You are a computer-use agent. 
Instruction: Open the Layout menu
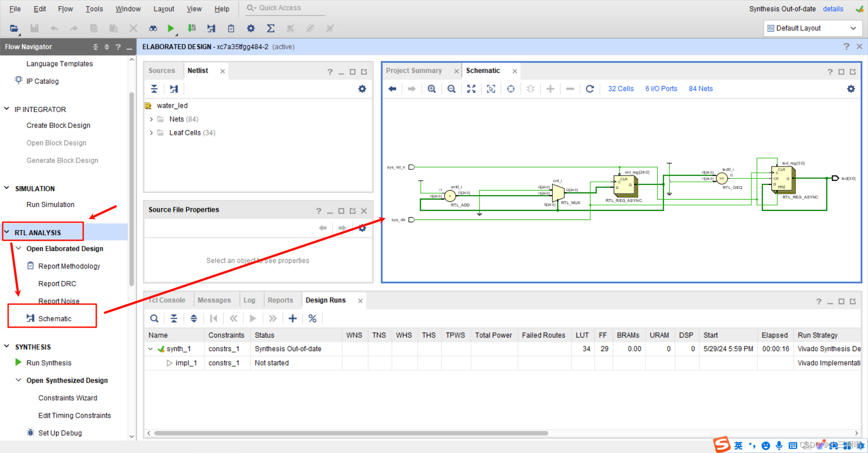click(164, 9)
